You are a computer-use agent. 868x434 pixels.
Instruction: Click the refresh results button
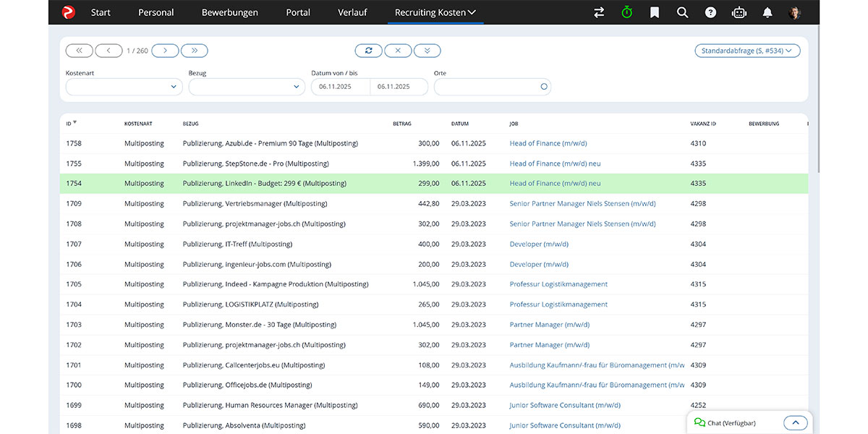[368, 51]
